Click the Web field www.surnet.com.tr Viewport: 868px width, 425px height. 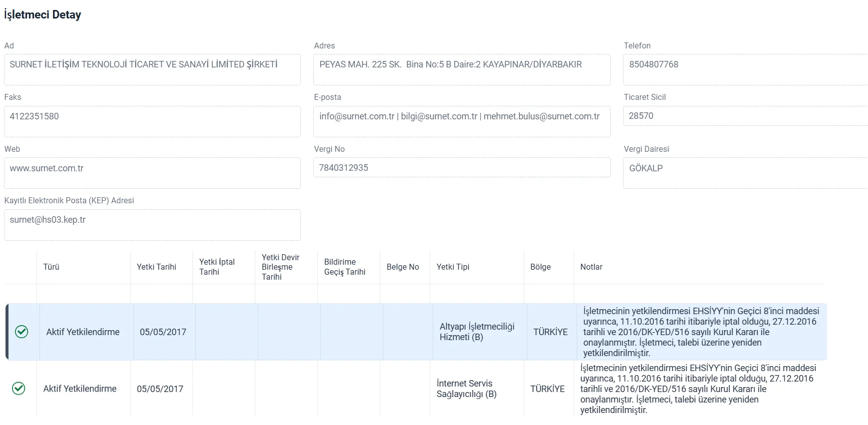(x=152, y=173)
